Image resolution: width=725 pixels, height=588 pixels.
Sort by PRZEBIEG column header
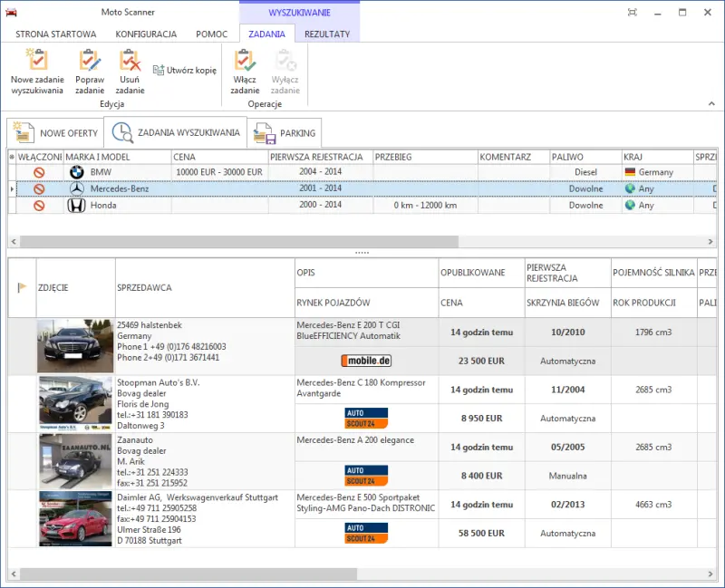[x=425, y=157]
